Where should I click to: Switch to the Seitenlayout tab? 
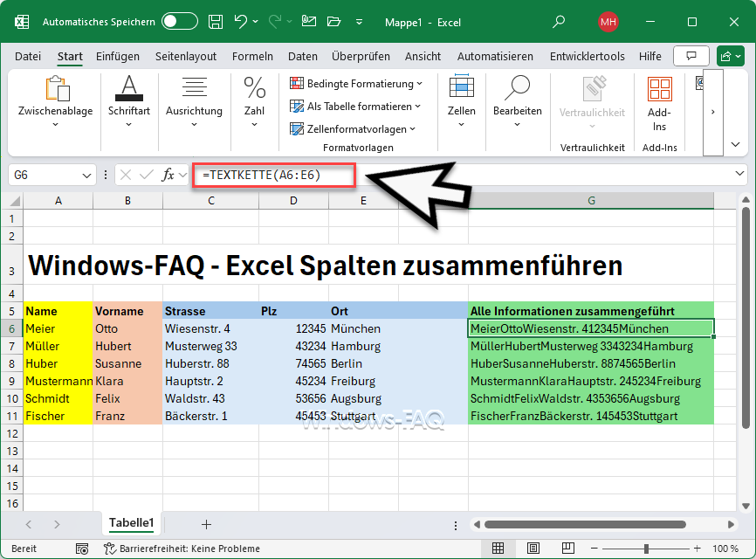(186, 57)
